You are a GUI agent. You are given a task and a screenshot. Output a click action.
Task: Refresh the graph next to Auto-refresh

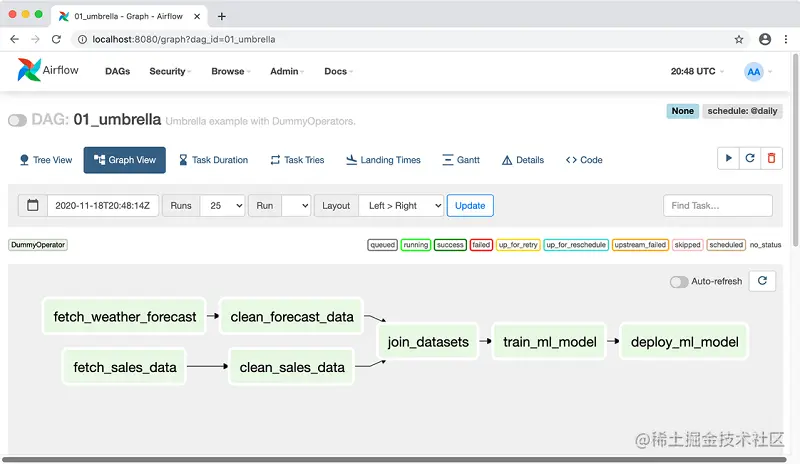pyautogui.click(x=762, y=281)
